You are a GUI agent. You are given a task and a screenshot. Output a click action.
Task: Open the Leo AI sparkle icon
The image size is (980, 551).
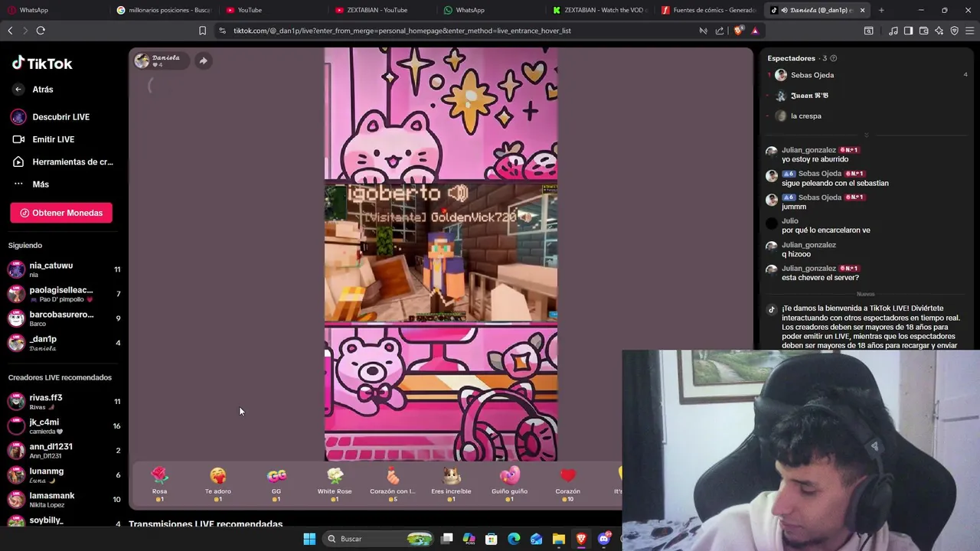pyautogui.click(x=939, y=31)
